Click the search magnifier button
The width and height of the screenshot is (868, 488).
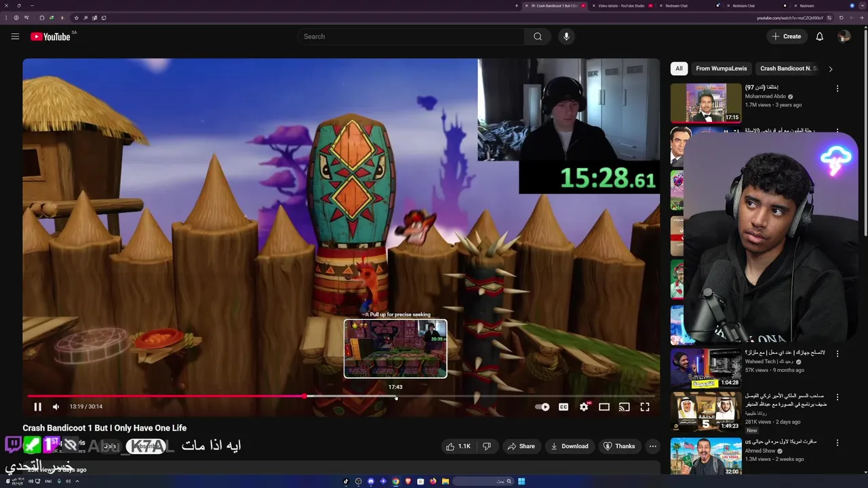538,37
